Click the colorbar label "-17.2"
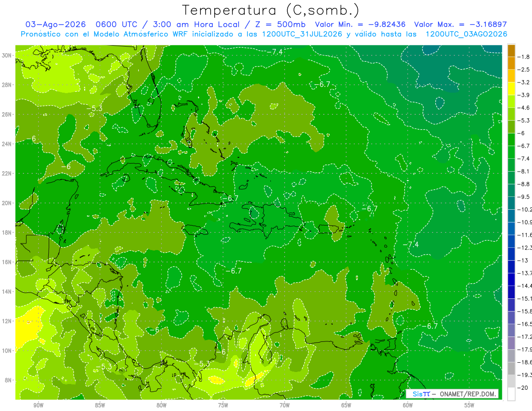The width and height of the screenshot is (532, 411). click(525, 337)
